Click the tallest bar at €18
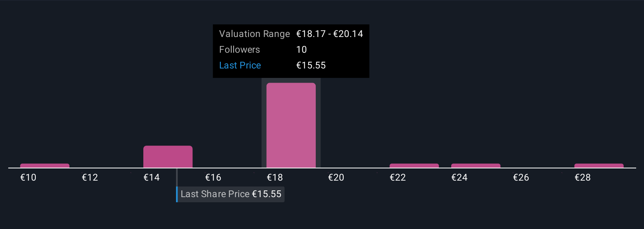The height and width of the screenshot is (229, 644). coord(291,125)
